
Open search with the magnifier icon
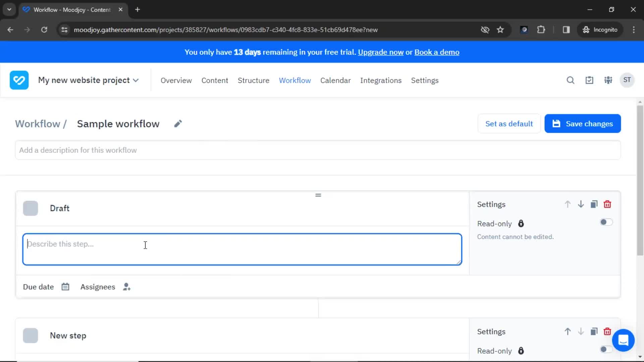pyautogui.click(x=570, y=80)
